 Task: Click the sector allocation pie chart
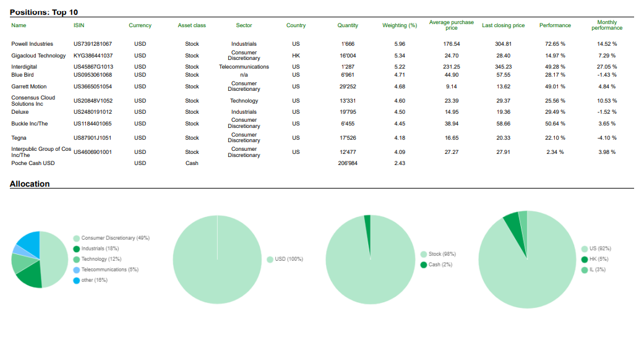pyautogui.click(x=40, y=260)
